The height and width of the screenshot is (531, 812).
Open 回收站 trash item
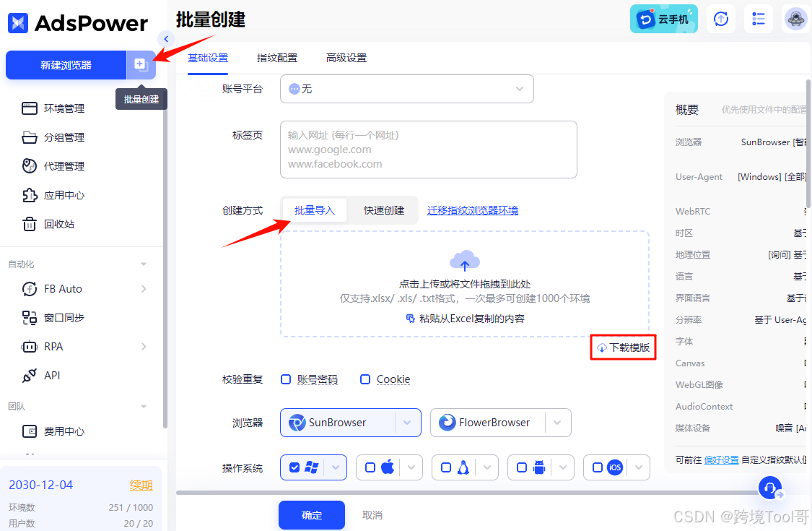point(48,224)
